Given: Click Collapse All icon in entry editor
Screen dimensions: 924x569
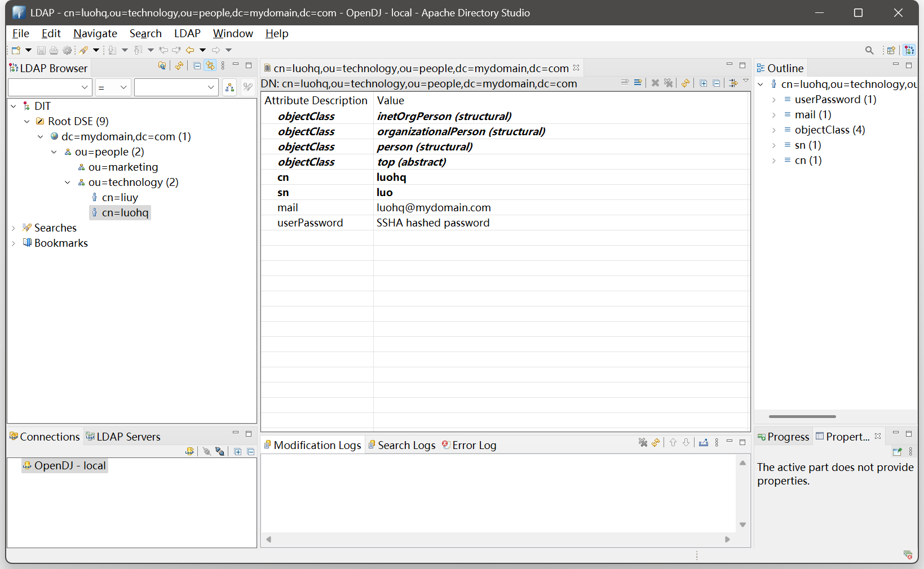Looking at the screenshot, I should point(717,83).
